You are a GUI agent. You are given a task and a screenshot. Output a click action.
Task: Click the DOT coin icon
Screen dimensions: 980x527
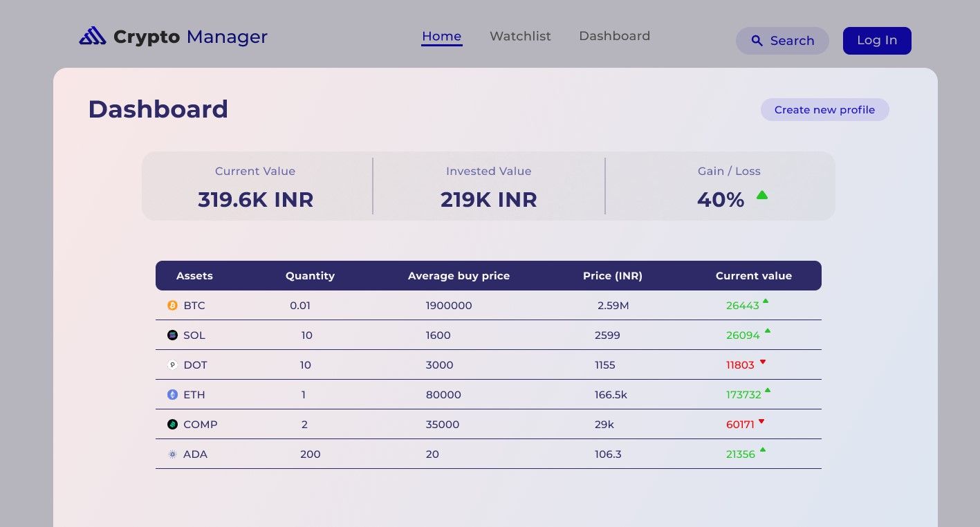click(x=172, y=364)
